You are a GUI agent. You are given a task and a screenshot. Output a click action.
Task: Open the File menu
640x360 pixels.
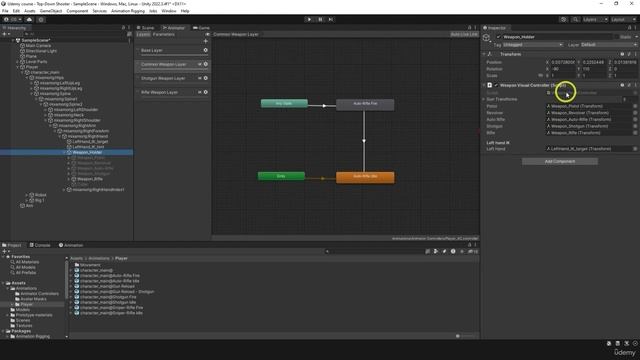5,11
